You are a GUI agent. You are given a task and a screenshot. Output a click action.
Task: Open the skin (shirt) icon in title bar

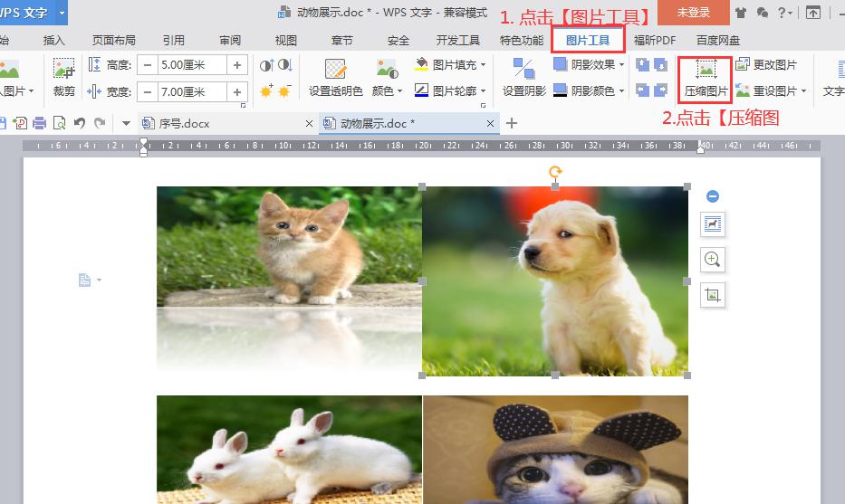(741, 13)
